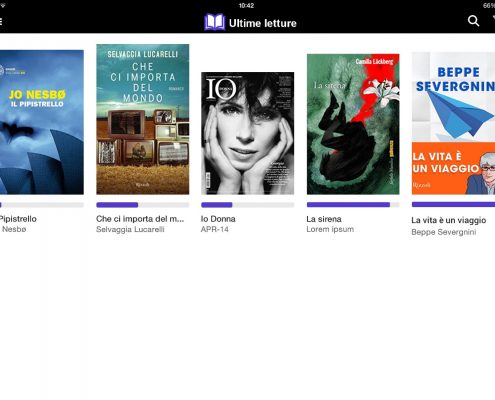
Task: Select issue label 'APR-14'
Action: point(215,229)
